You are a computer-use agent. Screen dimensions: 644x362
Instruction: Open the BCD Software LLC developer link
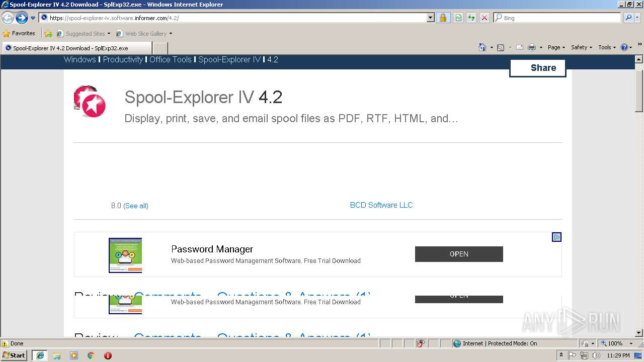tap(381, 205)
